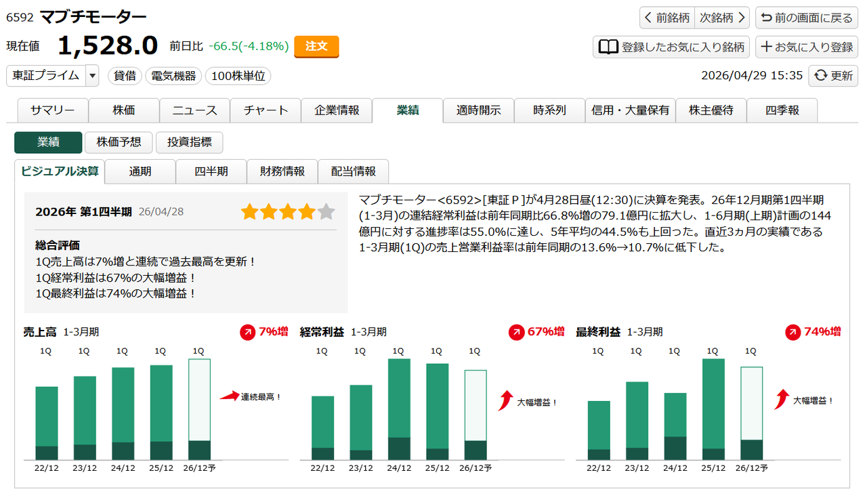
Task: Click the 23/12 bar in 経常利益 chart
Action: click(361, 423)
